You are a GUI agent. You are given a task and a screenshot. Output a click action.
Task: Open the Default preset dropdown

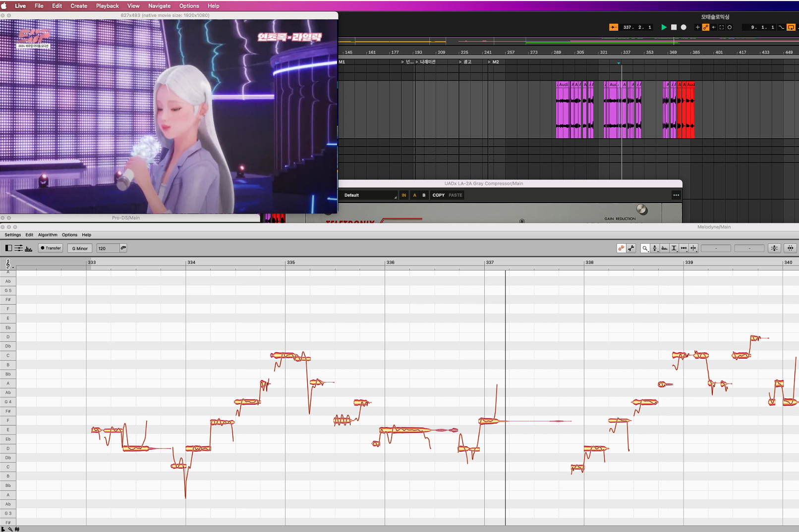pos(370,195)
